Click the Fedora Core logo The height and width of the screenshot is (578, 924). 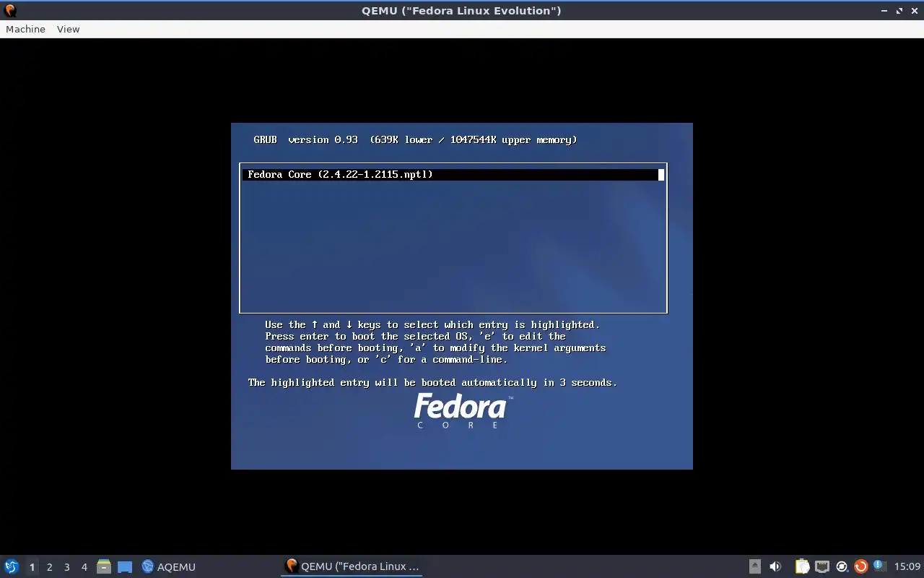pos(462,410)
